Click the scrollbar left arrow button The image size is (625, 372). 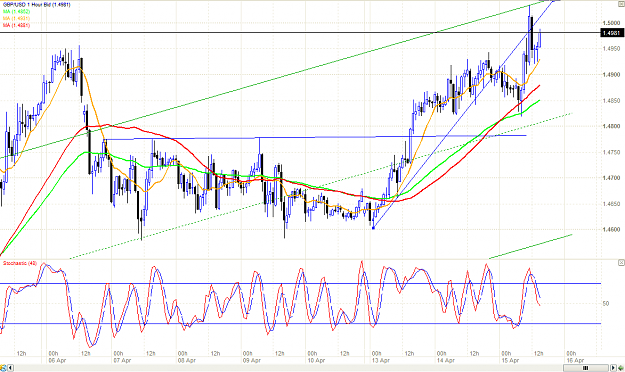coord(10,368)
